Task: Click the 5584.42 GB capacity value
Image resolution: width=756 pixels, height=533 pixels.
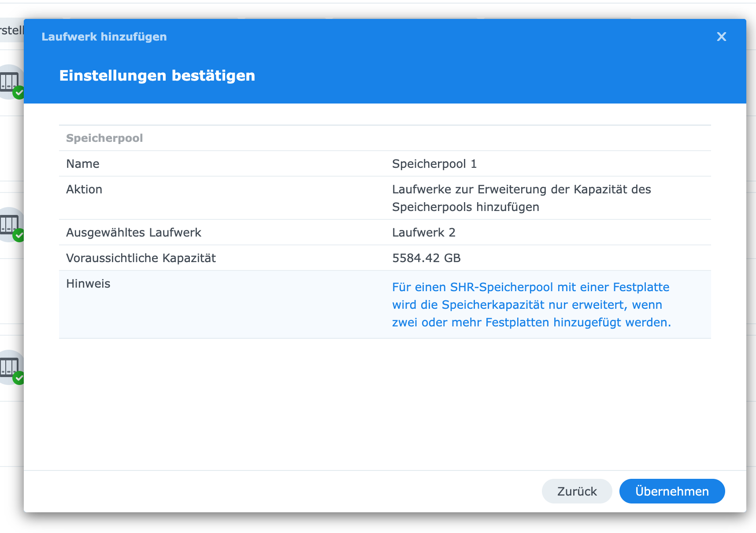Action: [426, 258]
